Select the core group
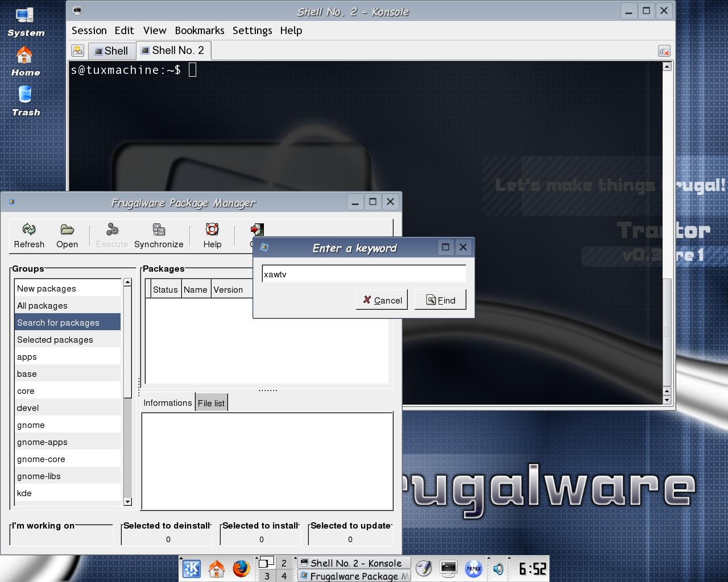 tap(68, 390)
